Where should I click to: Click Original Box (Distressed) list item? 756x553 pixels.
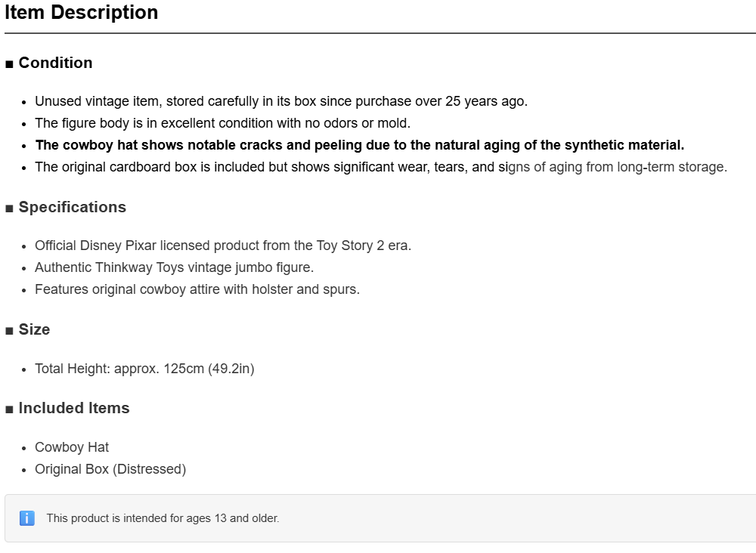point(110,469)
